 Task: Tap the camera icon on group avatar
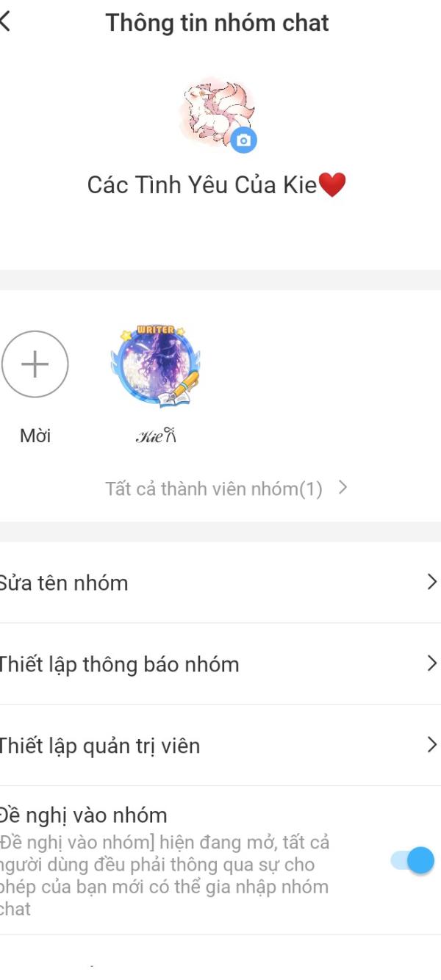point(243,140)
